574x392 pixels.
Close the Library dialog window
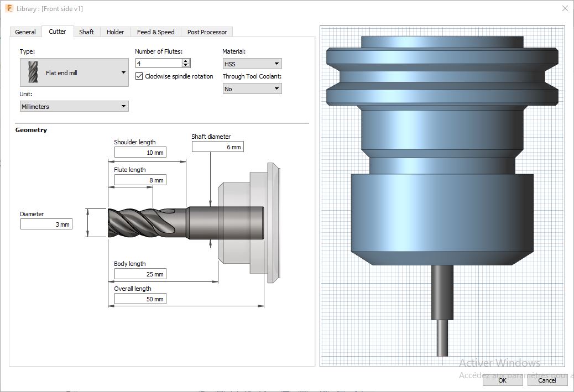[x=565, y=8]
